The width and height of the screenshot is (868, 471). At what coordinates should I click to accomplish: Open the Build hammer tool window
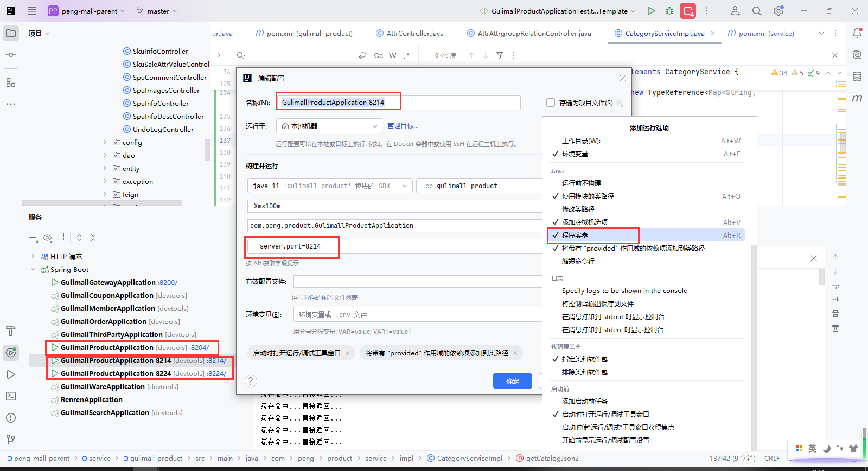[x=11, y=331]
